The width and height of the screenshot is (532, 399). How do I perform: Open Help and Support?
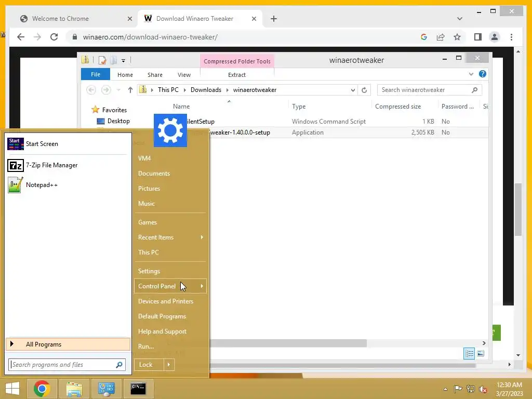pos(162,331)
